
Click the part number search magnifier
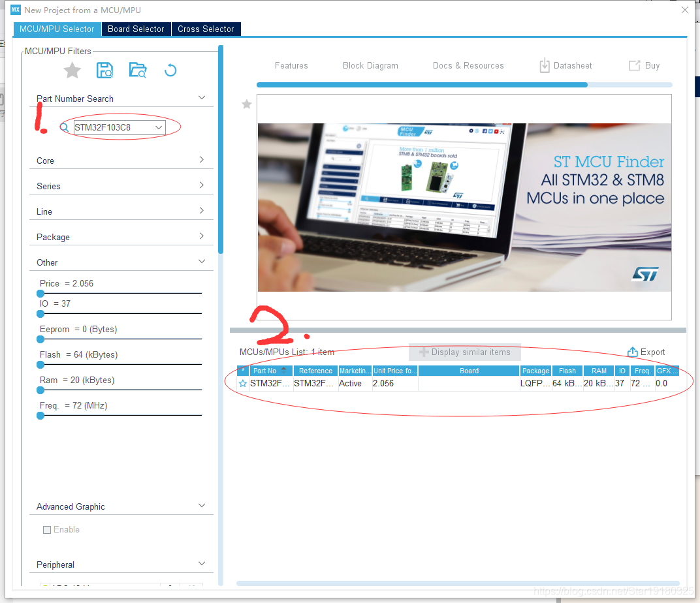tap(64, 127)
